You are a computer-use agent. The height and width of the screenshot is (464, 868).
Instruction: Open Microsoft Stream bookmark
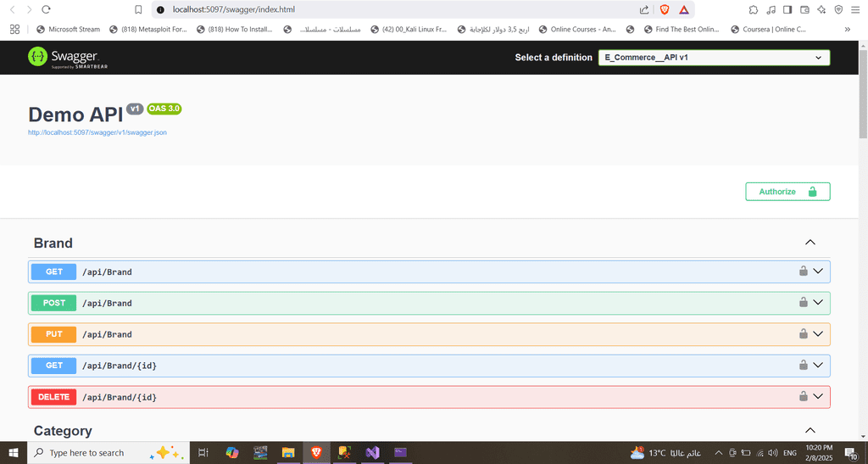click(x=68, y=30)
